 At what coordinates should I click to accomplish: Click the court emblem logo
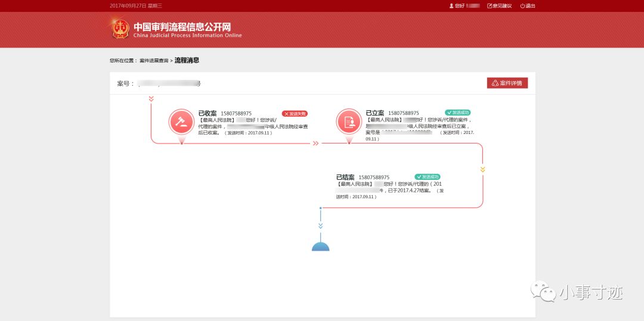(120, 29)
